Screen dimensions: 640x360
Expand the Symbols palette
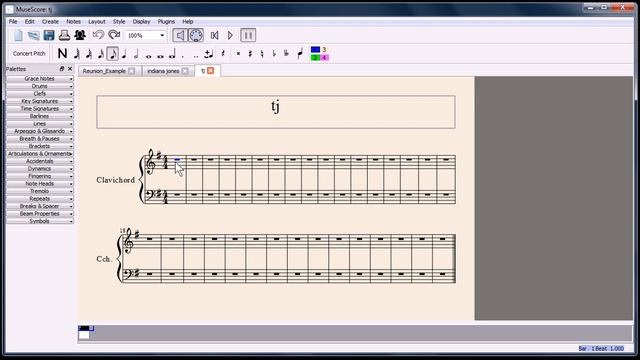(x=40, y=221)
